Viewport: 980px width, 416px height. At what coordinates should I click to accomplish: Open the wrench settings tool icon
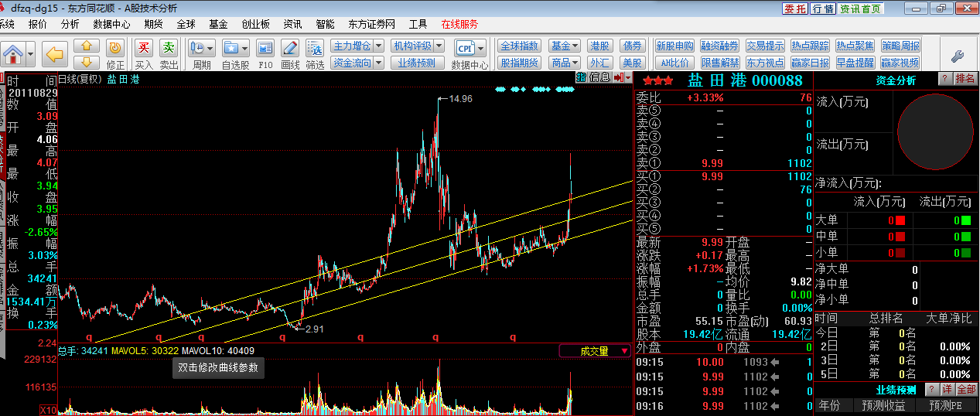(x=956, y=55)
